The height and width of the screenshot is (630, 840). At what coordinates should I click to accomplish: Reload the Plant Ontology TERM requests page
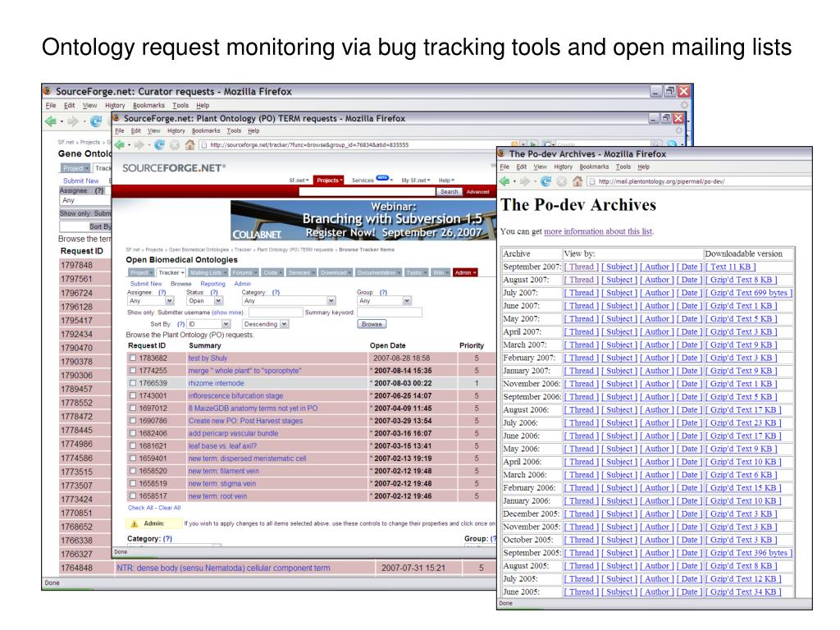(159, 144)
